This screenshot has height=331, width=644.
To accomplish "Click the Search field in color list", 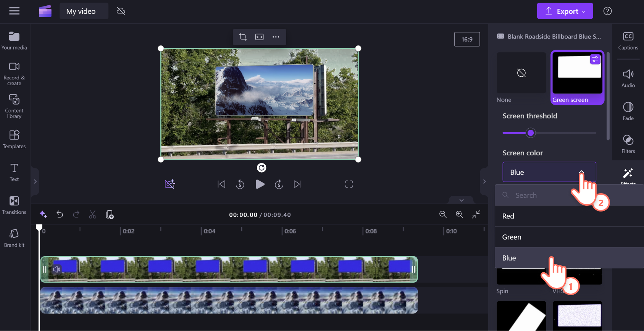I will 569,195.
